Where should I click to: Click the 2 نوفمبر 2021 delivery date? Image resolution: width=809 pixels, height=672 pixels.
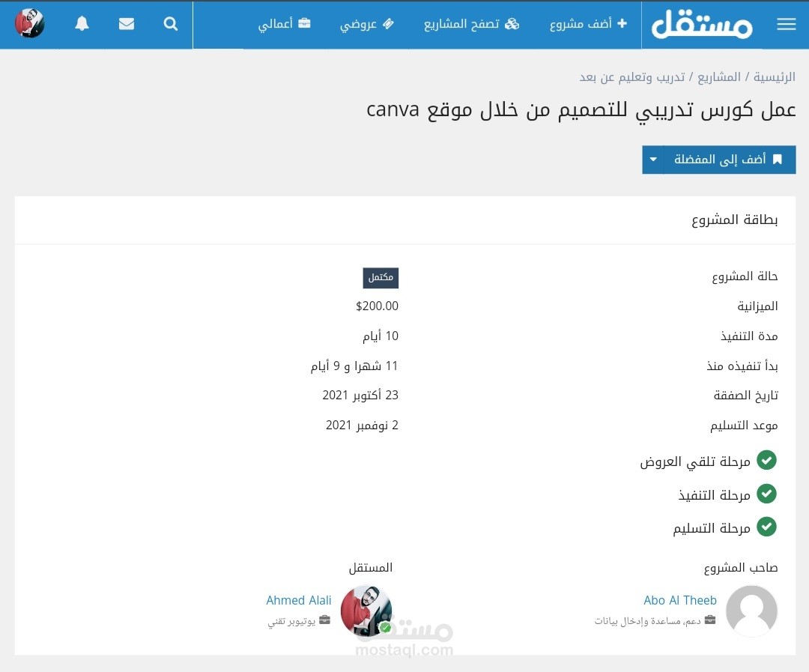pos(363,426)
